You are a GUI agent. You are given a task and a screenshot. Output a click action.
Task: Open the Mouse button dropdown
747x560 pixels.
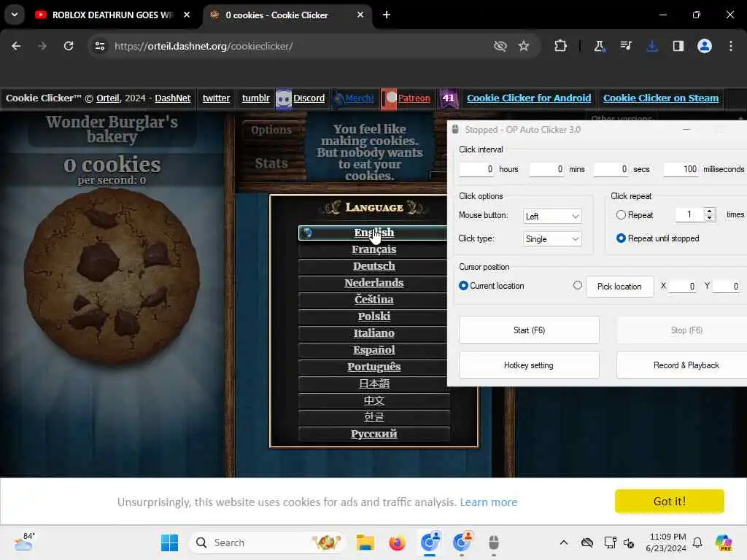click(x=552, y=216)
